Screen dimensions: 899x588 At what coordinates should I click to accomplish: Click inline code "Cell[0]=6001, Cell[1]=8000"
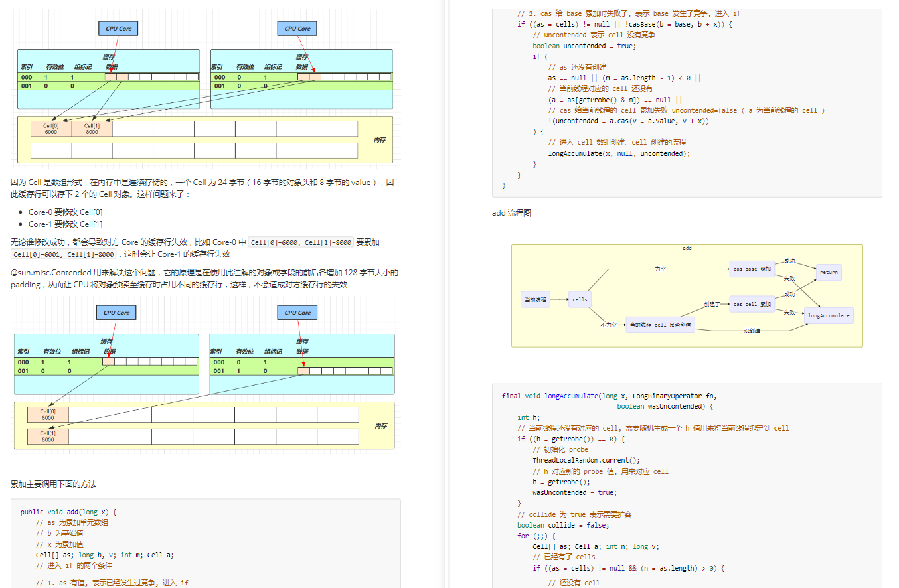tap(65, 255)
